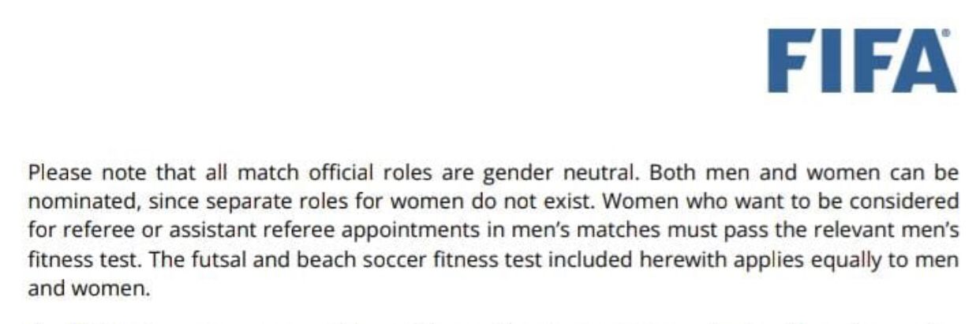Image resolution: width=980 pixels, height=324 pixels.
Task: Click the word "Please" starting the paragraph
Action: pos(55,172)
